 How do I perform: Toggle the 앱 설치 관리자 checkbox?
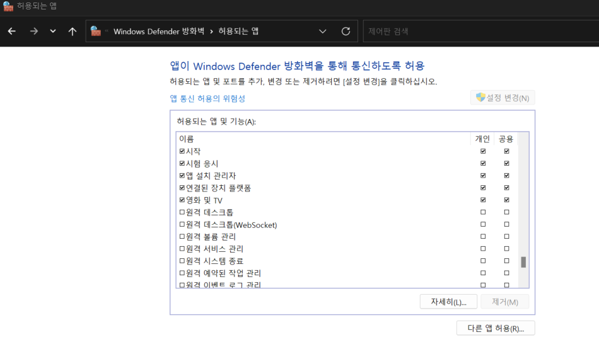[x=182, y=176]
